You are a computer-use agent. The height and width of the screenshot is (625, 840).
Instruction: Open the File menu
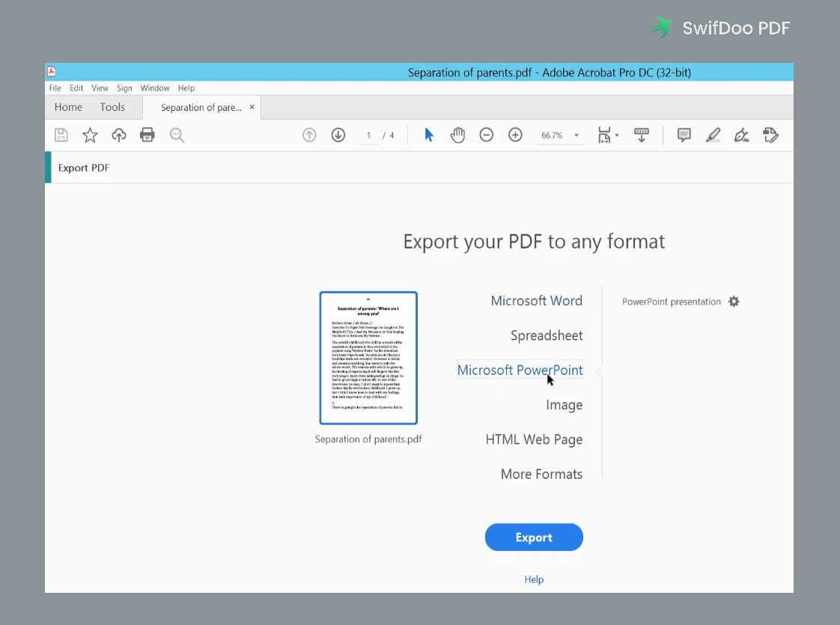coord(55,88)
